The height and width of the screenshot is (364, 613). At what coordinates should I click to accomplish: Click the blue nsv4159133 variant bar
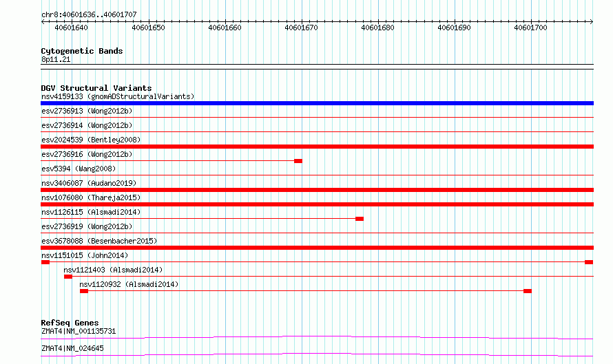(x=317, y=103)
